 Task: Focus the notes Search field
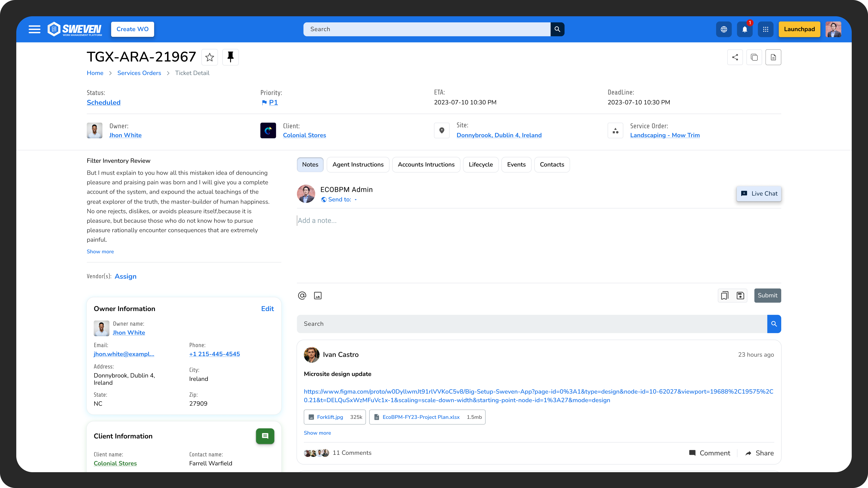(x=532, y=324)
